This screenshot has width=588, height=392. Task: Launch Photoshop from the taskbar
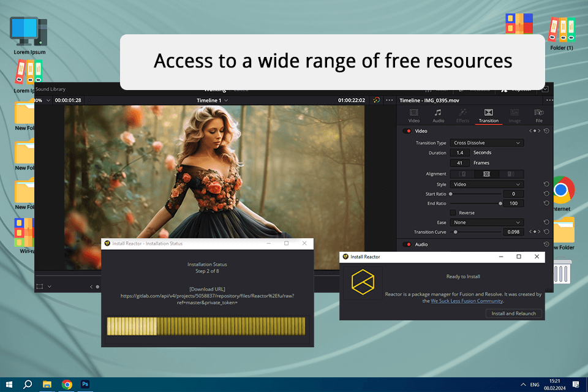click(x=85, y=385)
